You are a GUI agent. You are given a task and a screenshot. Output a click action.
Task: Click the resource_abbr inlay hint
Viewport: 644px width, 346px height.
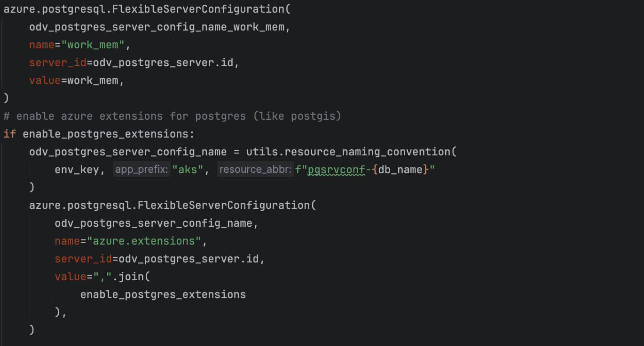pos(255,169)
